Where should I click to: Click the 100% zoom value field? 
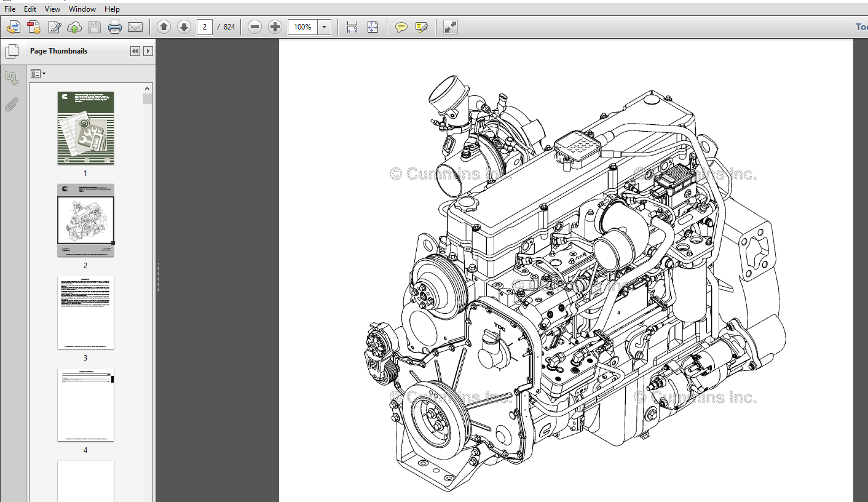pos(302,27)
